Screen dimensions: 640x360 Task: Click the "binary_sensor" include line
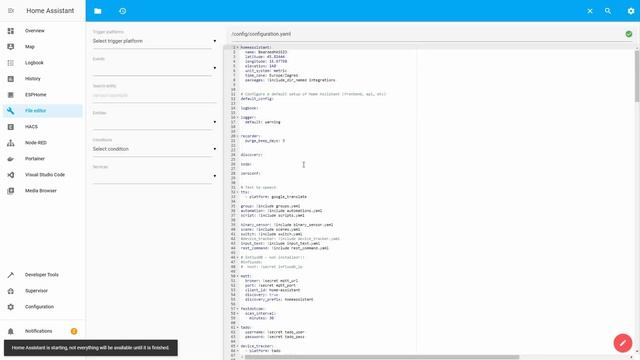click(x=287, y=225)
